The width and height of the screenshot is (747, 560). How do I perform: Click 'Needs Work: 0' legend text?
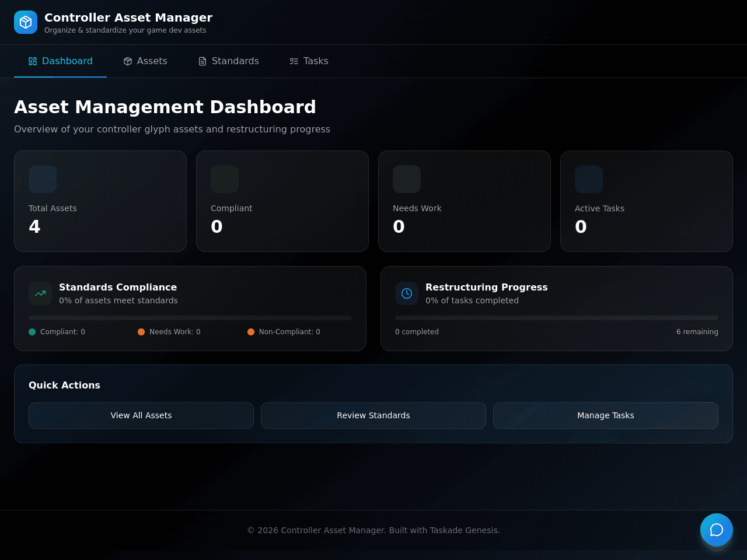pyautogui.click(x=175, y=332)
